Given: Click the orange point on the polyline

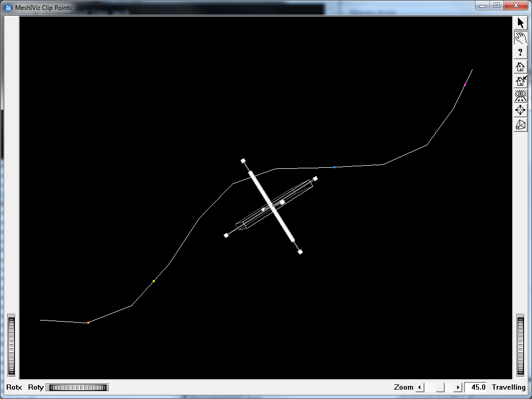Looking at the screenshot, I should (88, 323).
